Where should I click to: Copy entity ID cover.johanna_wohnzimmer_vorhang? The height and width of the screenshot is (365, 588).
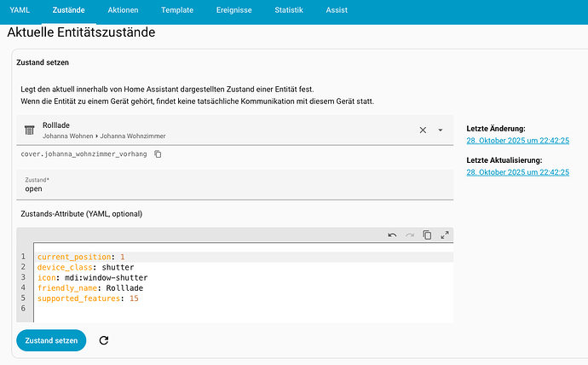(158, 154)
